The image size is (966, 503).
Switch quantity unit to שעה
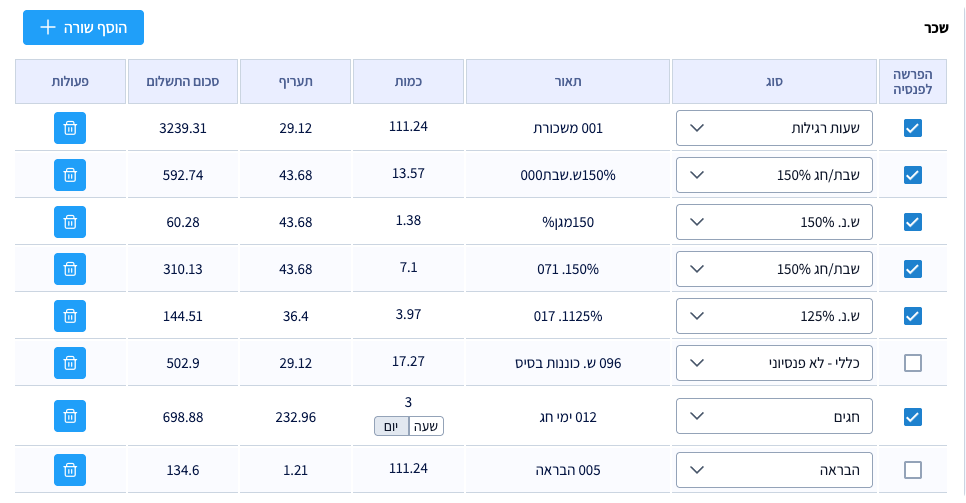[426, 426]
